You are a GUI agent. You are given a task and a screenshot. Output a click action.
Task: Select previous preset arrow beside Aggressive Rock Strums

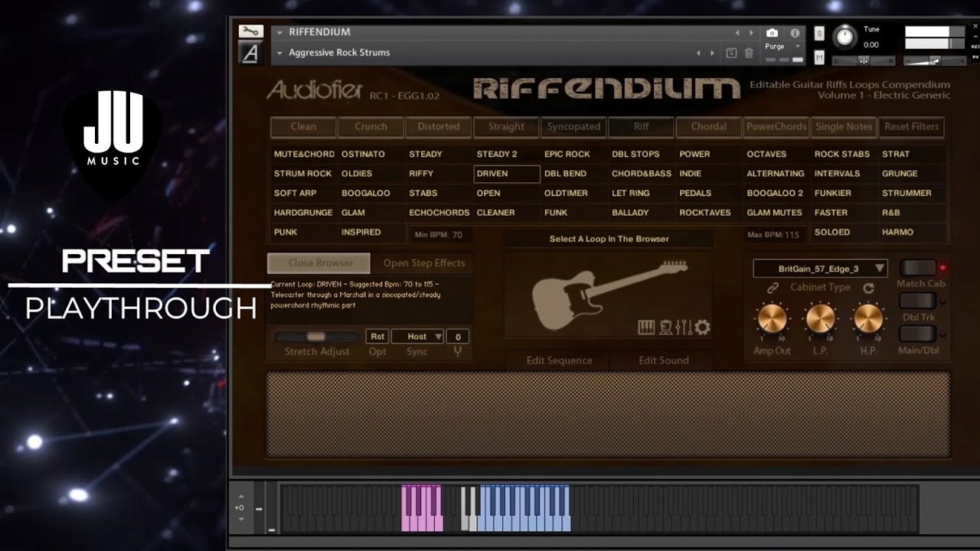click(x=698, y=53)
